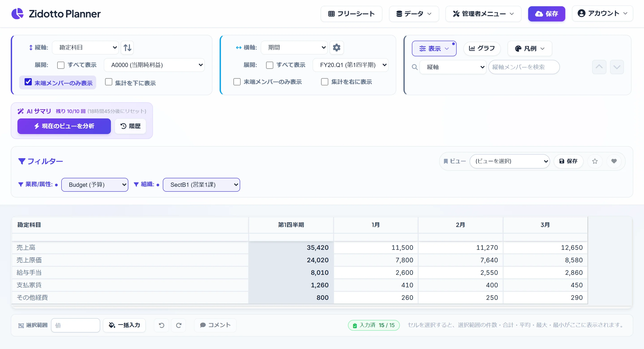Click the AI サマリ magic wand icon
The width and height of the screenshot is (644, 349).
point(21,111)
